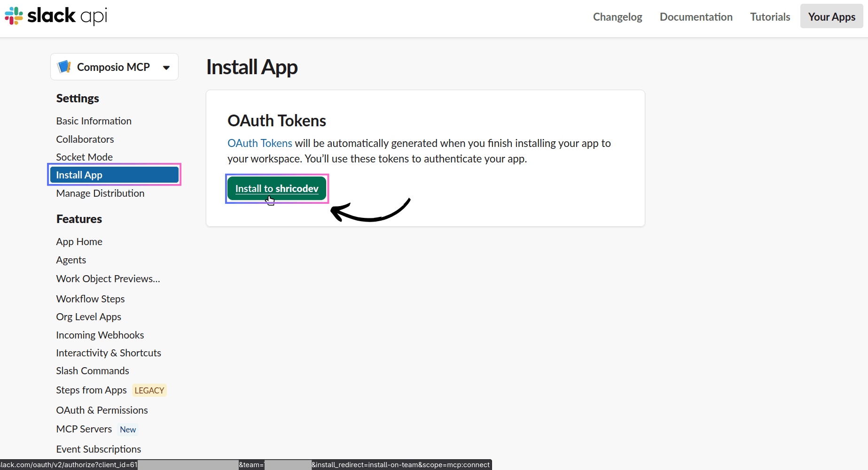The width and height of the screenshot is (868, 470).
Task: Follow the OAuth Tokens hyperlink in description
Action: (260, 143)
